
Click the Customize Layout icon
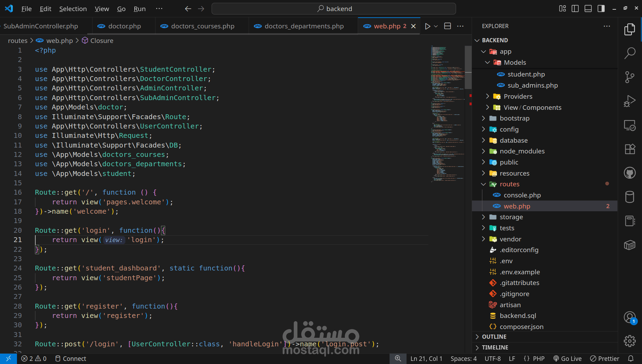tap(562, 9)
